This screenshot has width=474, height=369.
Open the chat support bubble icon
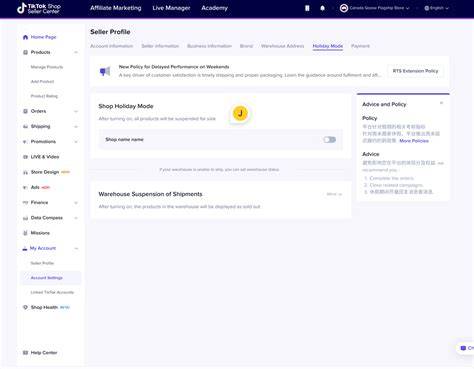463,348
